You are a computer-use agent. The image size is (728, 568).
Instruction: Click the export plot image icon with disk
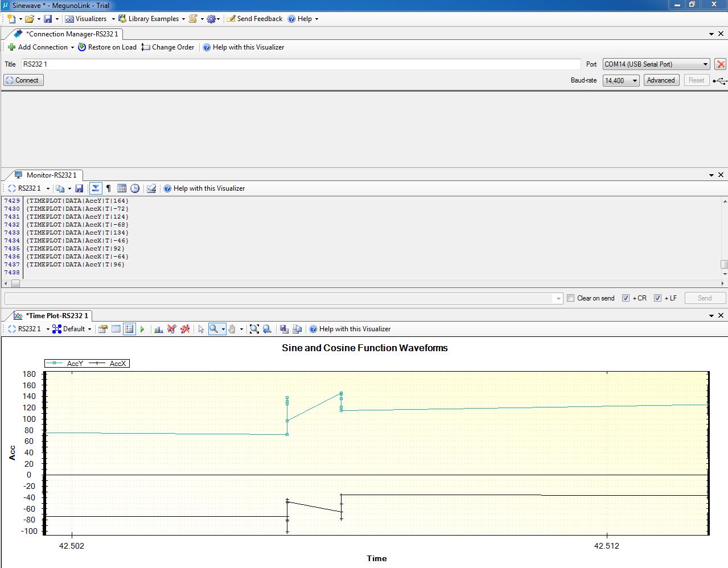pyautogui.click(x=283, y=329)
